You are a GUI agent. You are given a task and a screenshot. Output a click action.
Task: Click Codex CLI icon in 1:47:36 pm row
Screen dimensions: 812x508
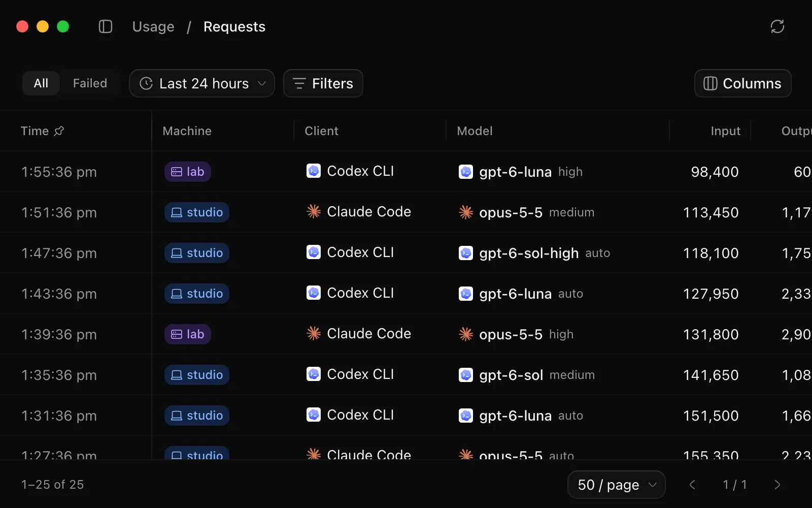314,252
